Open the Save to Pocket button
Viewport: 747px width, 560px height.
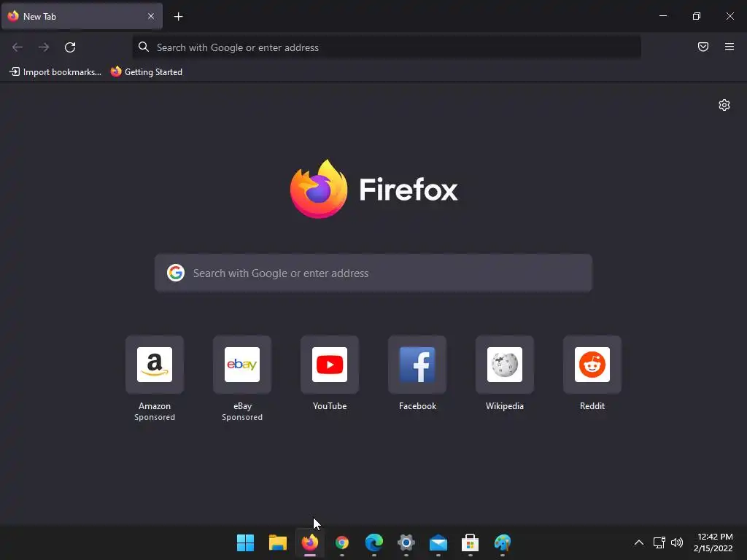(703, 47)
